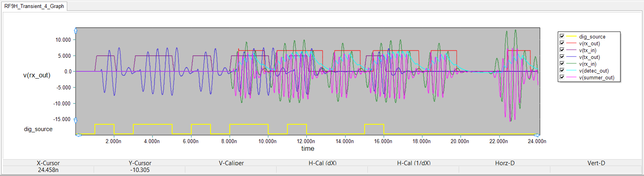Uncheck the dig_source trace checkbox

point(562,36)
